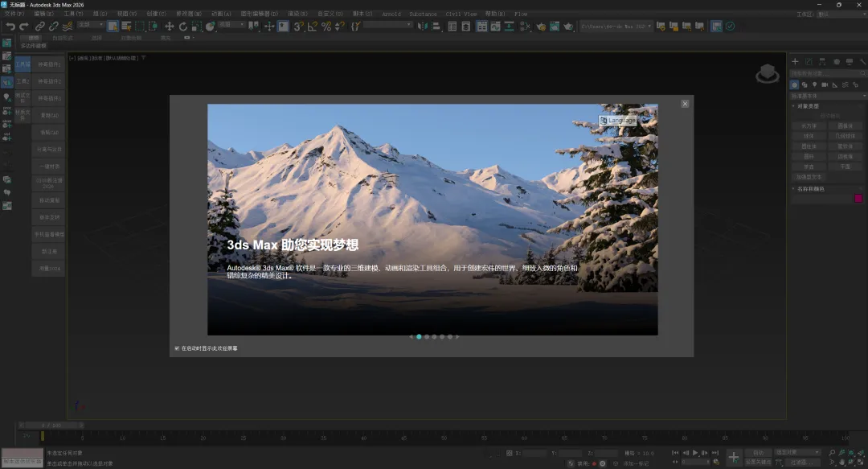Click the Undo arrow icon
Screen dimensions: 868x469
(x=10, y=26)
